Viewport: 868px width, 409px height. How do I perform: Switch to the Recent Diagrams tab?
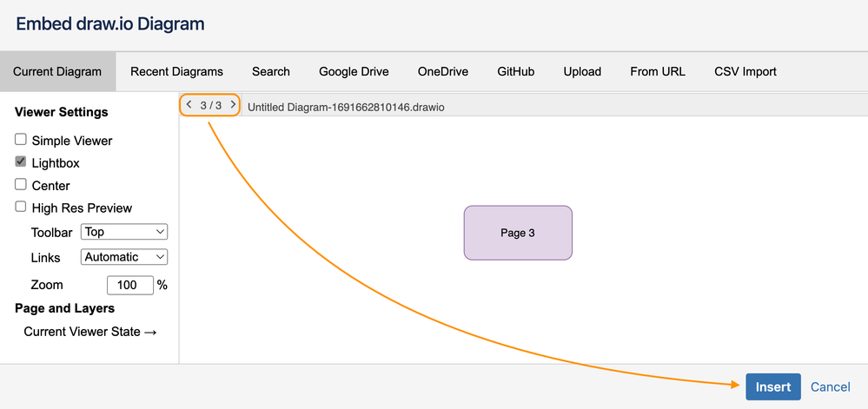coord(176,71)
